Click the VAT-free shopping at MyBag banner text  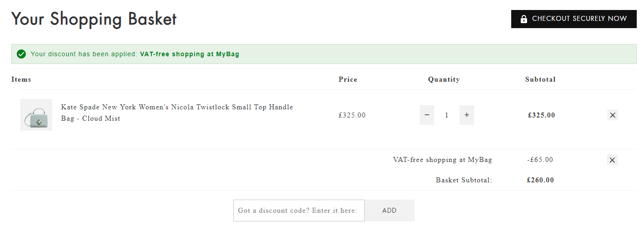pos(189,54)
